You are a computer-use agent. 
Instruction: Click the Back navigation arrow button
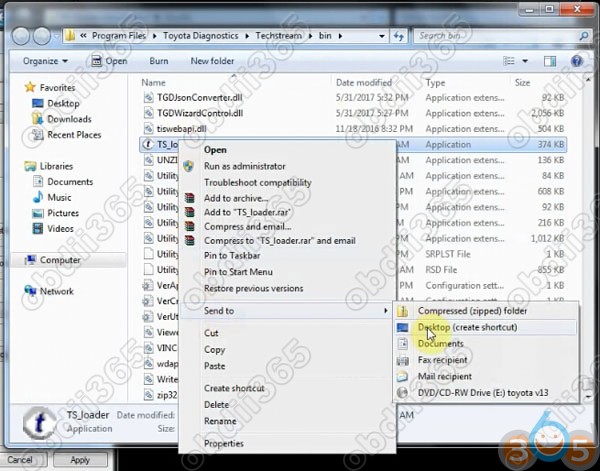pyautogui.click(x=21, y=36)
